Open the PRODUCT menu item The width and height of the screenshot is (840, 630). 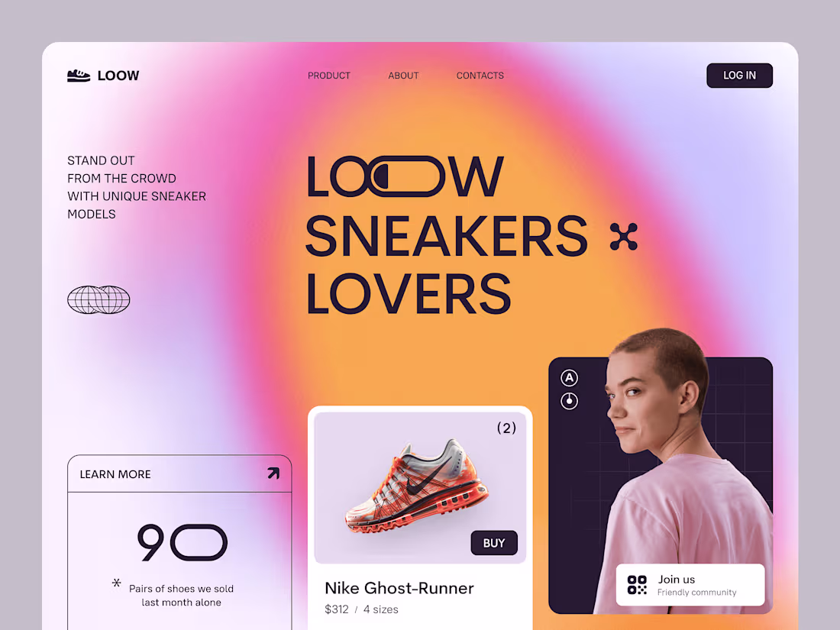click(x=329, y=76)
